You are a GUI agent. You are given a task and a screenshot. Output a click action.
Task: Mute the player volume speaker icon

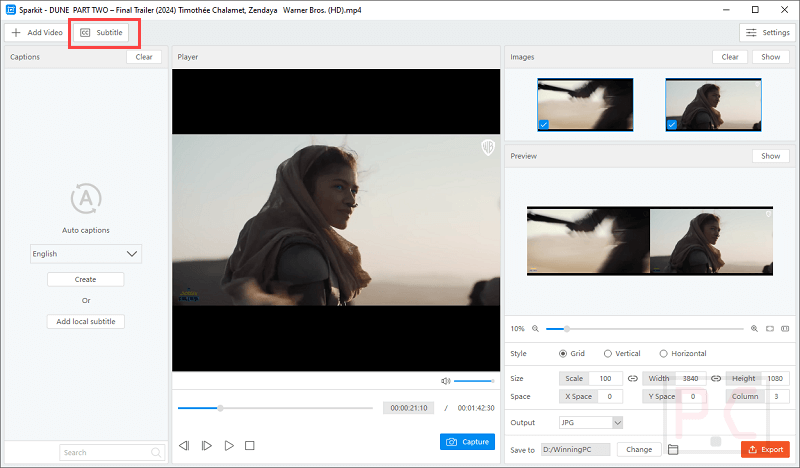(445, 381)
